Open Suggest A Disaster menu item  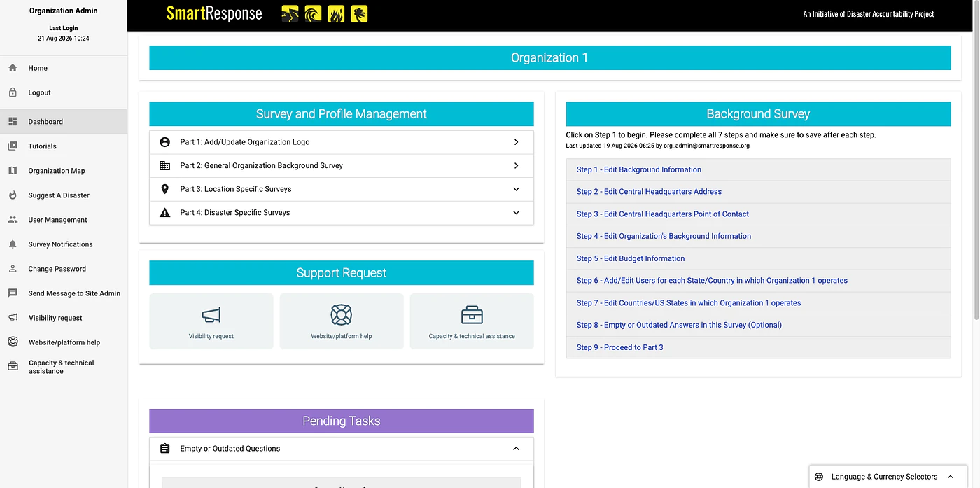tap(59, 195)
